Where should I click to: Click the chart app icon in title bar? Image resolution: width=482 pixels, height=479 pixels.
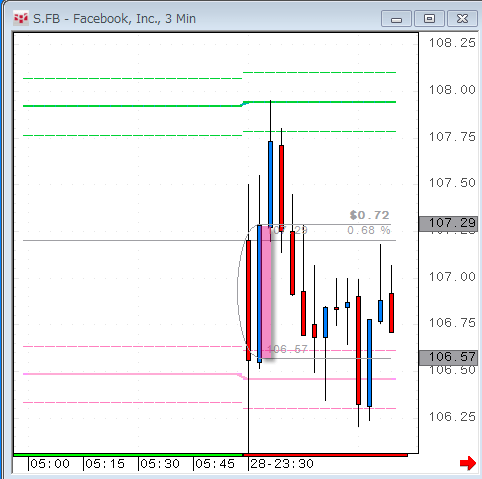(x=21, y=19)
